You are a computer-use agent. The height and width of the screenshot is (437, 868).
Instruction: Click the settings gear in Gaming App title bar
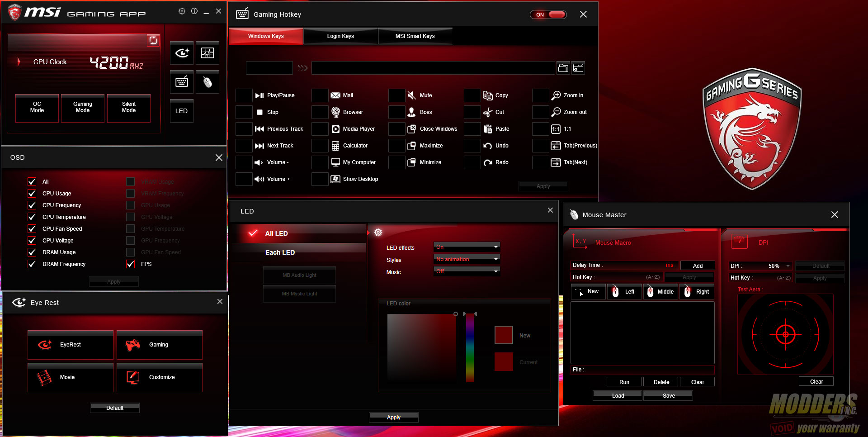pyautogui.click(x=182, y=11)
